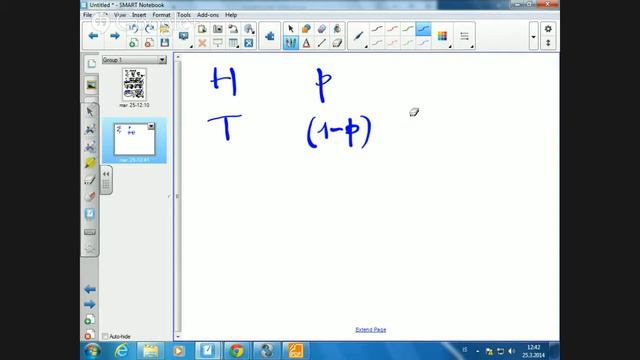Open Google Chrome from the taskbar
This screenshot has width=640, height=360.
coord(237,351)
